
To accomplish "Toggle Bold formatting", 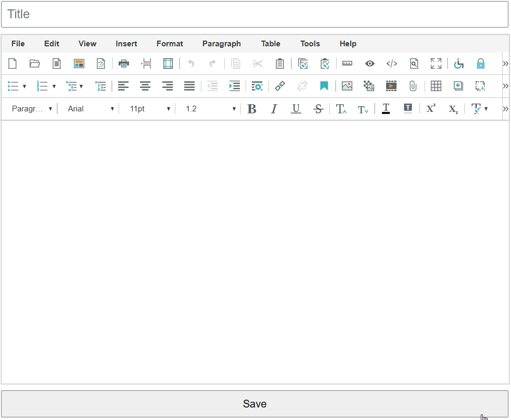I will (251, 109).
